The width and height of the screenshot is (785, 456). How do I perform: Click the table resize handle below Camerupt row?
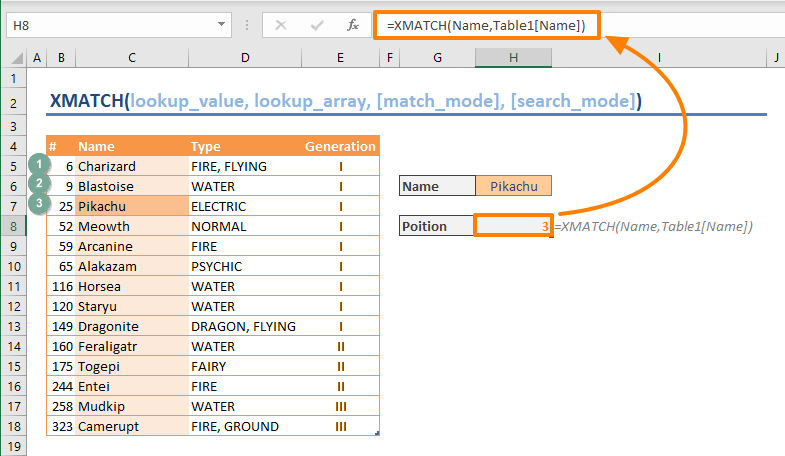[376, 433]
